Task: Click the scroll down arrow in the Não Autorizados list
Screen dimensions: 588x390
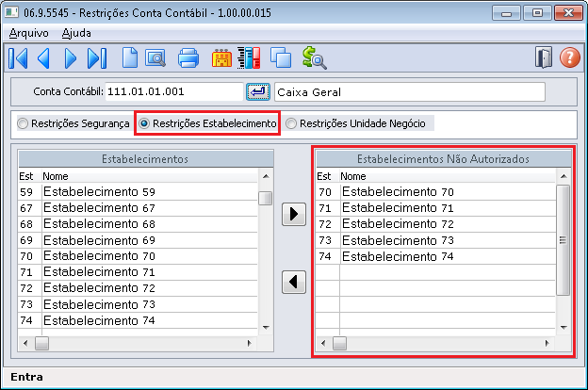Action: pos(563,328)
